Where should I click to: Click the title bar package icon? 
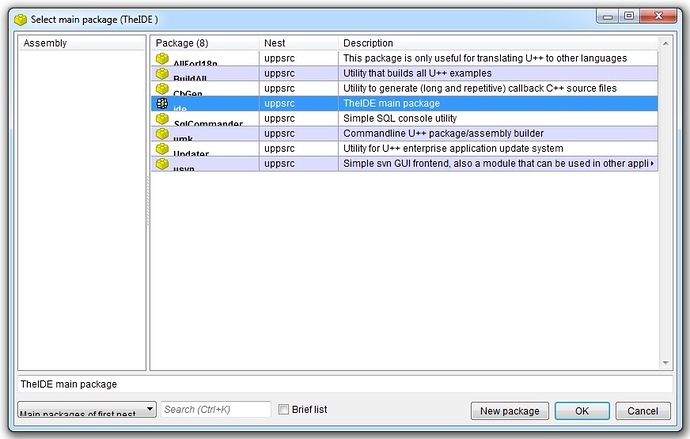coord(20,20)
